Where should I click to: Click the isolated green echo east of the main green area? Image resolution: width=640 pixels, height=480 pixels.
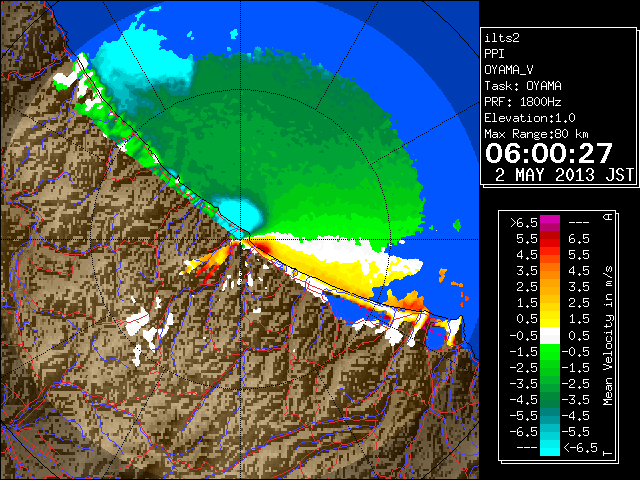click(x=457, y=225)
